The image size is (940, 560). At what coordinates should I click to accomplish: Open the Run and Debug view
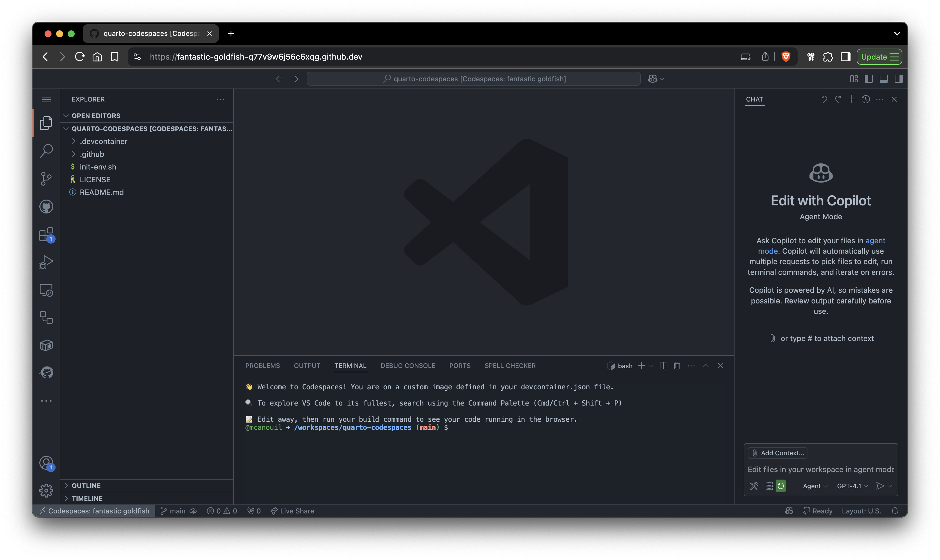46,262
